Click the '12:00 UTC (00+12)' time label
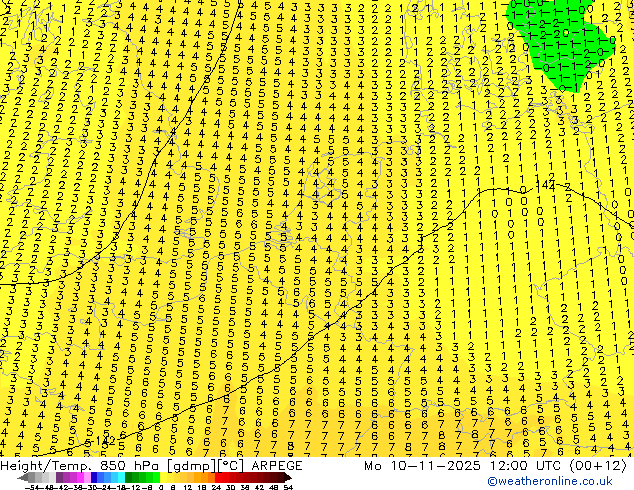Screen dimensions: 634x490 (x=558, y=466)
